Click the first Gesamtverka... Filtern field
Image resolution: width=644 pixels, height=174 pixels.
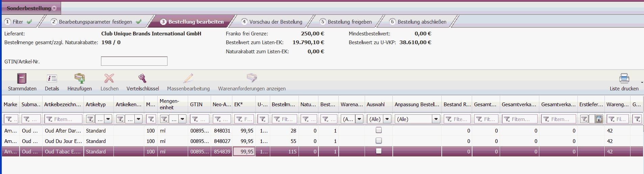point(520,119)
